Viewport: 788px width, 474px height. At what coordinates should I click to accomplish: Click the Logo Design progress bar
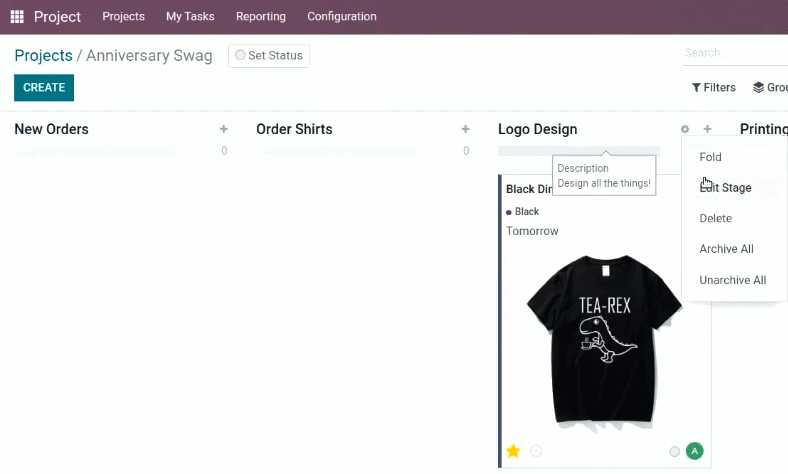(578, 151)
